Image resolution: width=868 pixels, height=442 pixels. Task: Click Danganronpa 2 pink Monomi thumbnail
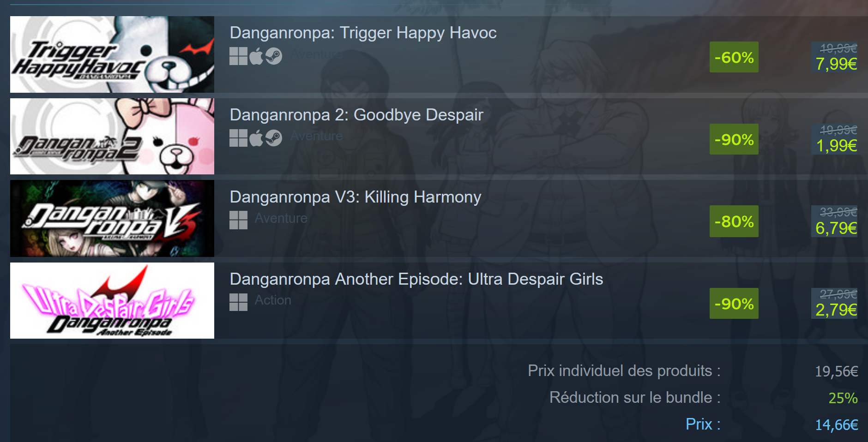pos(112,136)
